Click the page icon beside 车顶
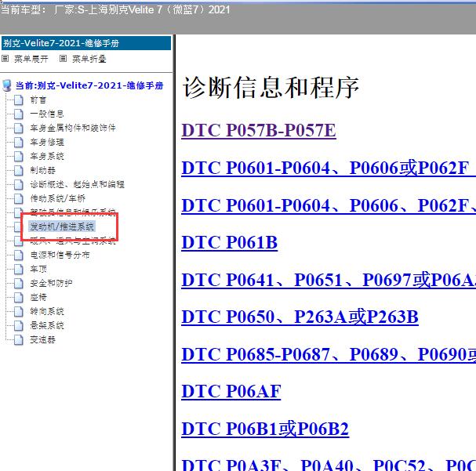The height and width of the screenshot is (471, 476). 19,269
